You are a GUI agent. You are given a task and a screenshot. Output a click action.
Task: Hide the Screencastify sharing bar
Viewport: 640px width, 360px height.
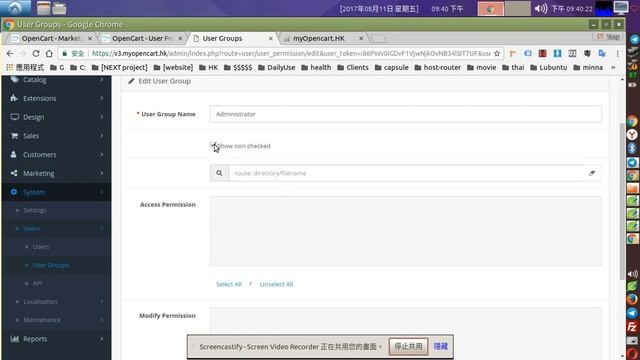[x=440, y=347]
